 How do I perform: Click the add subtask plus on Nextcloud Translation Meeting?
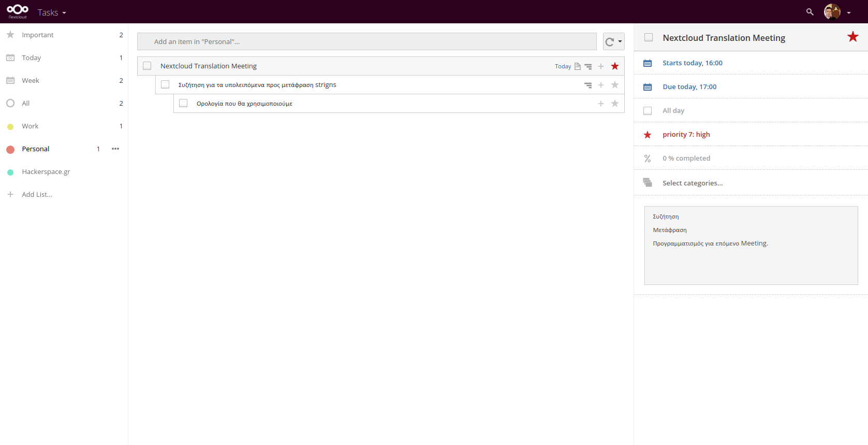pos(601,66)
